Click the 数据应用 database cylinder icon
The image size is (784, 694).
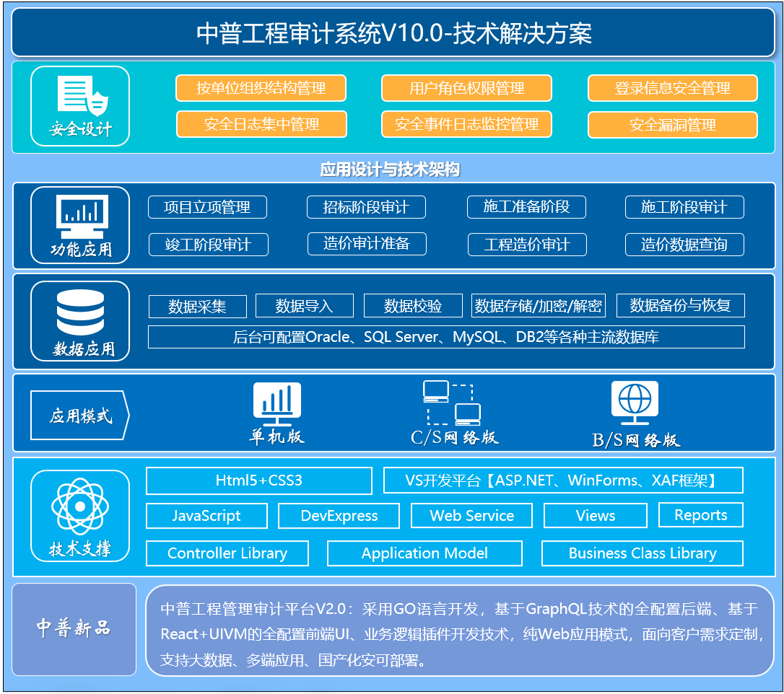pos(81,312)
